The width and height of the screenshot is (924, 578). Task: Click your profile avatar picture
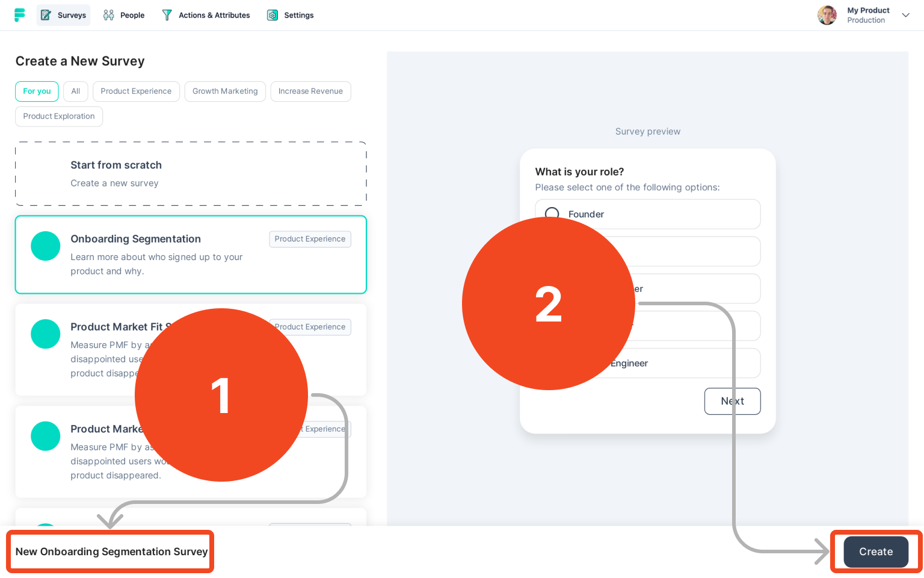click(827, 15)
